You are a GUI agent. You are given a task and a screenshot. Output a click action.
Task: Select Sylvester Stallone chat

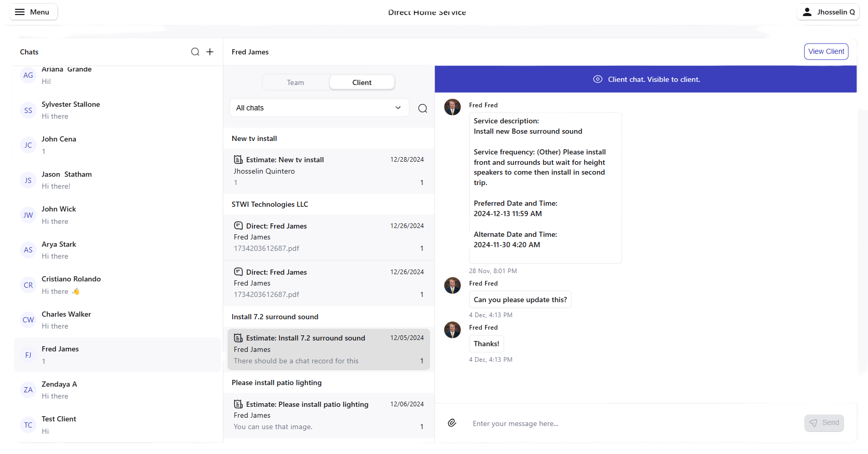[117, 110]
